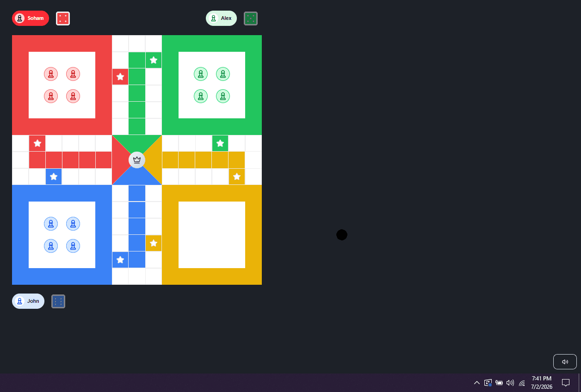The width and height of the screenshot is (581, 392).
Task: Click the red star cell on the left arm
Action: click(37, 143)
